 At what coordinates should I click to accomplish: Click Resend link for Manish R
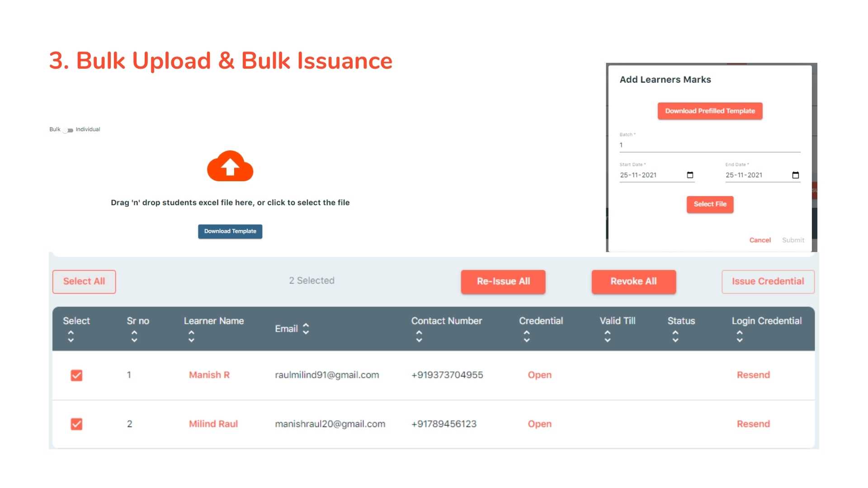point(753,375)
